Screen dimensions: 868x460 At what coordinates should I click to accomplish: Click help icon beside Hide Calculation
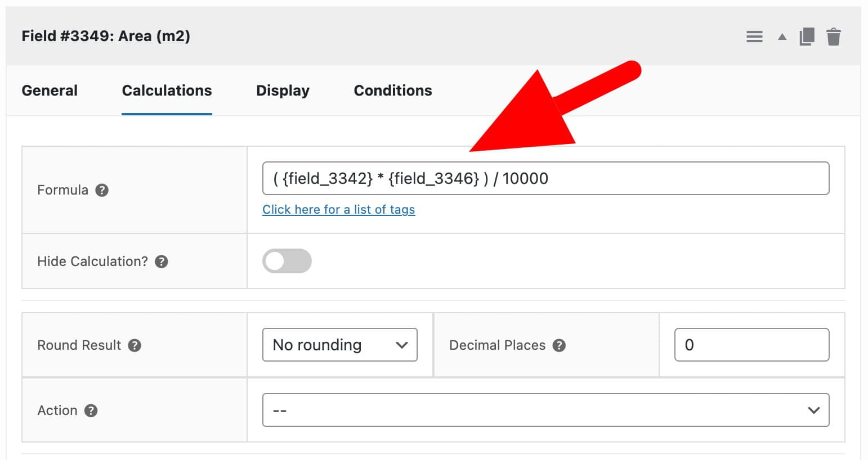click(x=162, y=261)
